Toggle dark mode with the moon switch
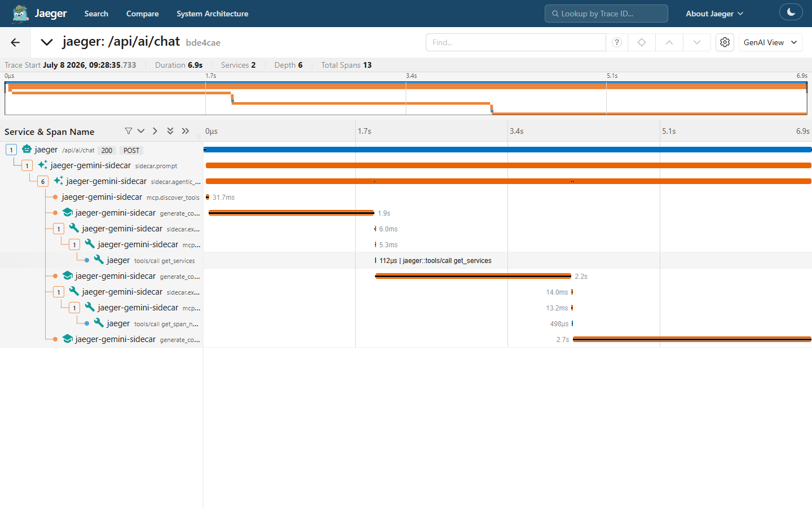 click(791, 12)
